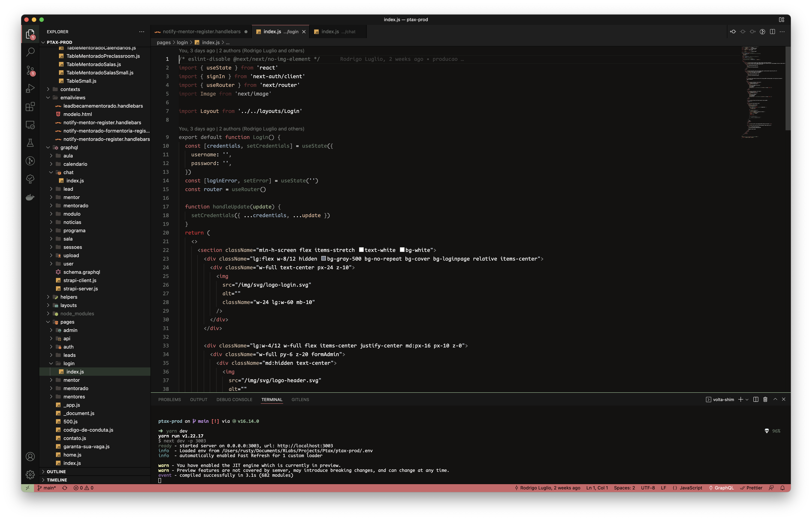
Task: Click white color swatch before text-white
Action: (x=361, y=250)
